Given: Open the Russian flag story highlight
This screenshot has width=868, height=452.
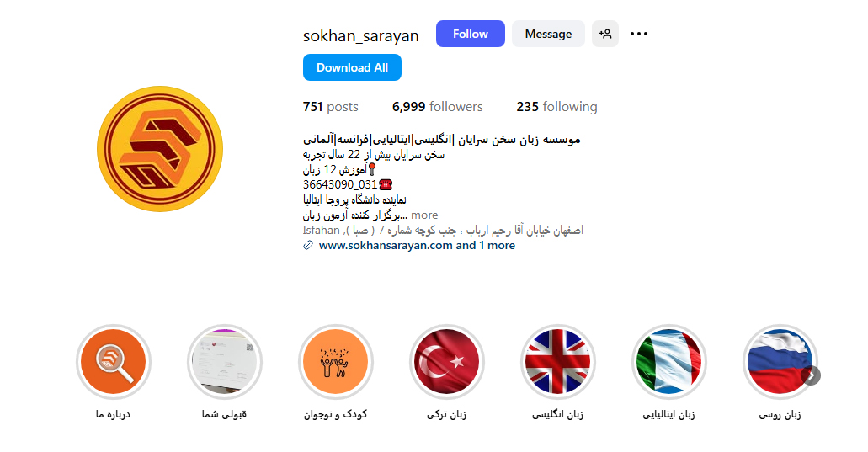Looking at the screenshot, I should [x=780, y=362].
